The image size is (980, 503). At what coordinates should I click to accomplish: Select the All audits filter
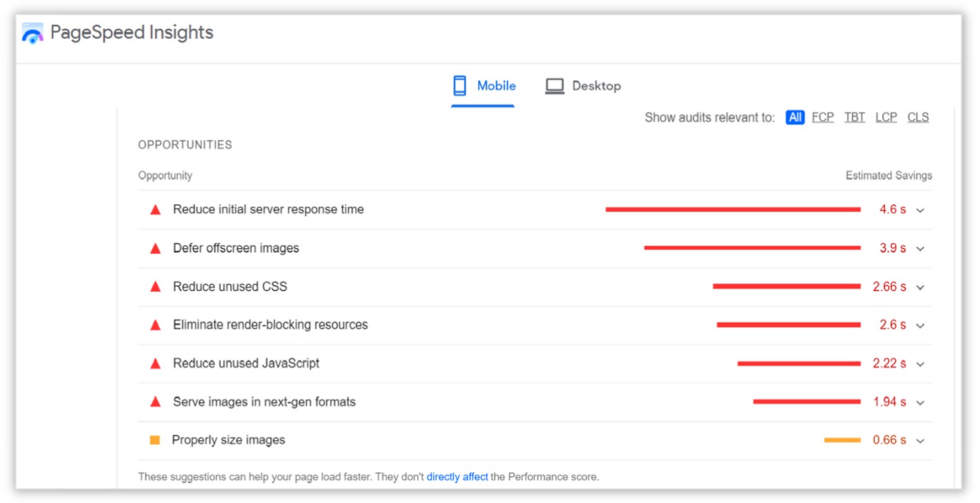point(795,117)
